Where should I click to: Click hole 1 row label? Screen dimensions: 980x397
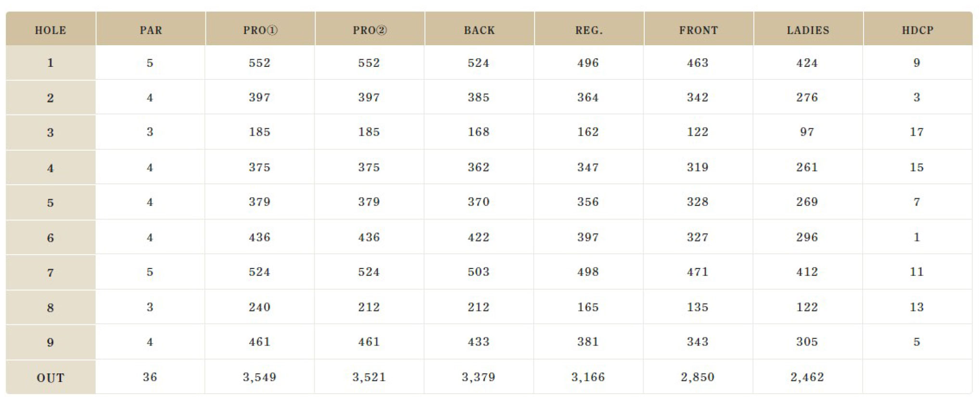coord(51,63)
